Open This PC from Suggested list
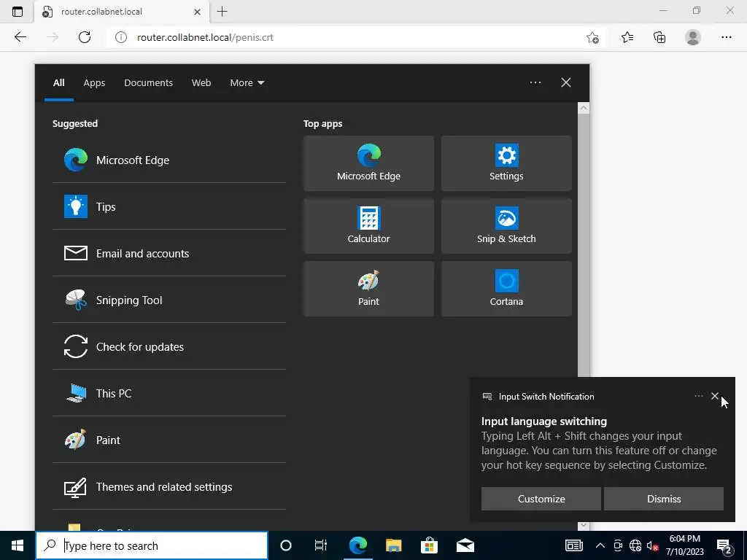The image size is (747, 560). click(x=169, y=393)
